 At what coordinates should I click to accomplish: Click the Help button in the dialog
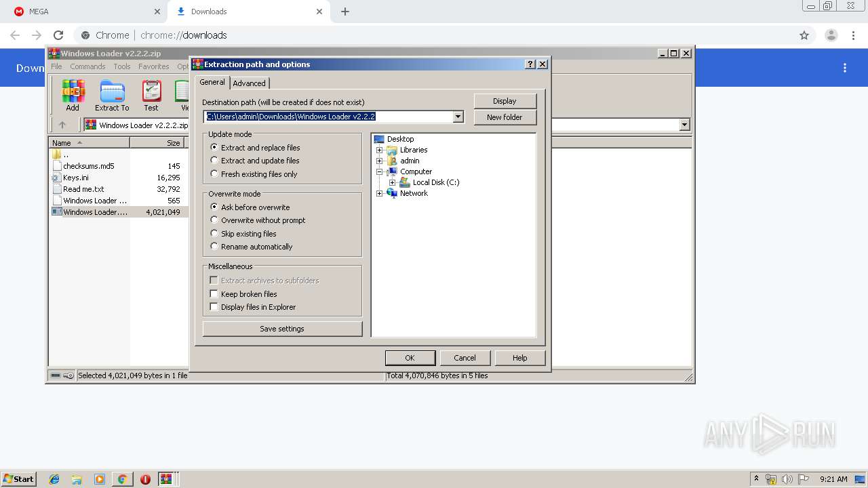point(519,358)
